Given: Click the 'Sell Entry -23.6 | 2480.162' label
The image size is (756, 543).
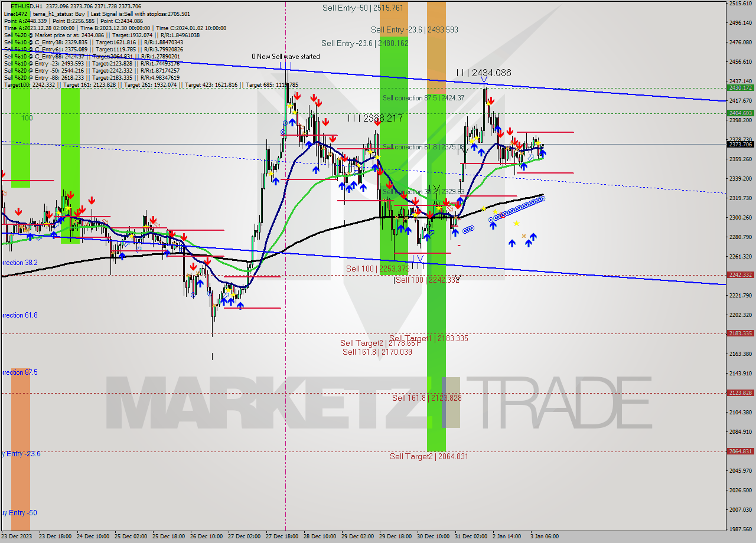Looking at the screenshot, I should (x=365, y=43).
